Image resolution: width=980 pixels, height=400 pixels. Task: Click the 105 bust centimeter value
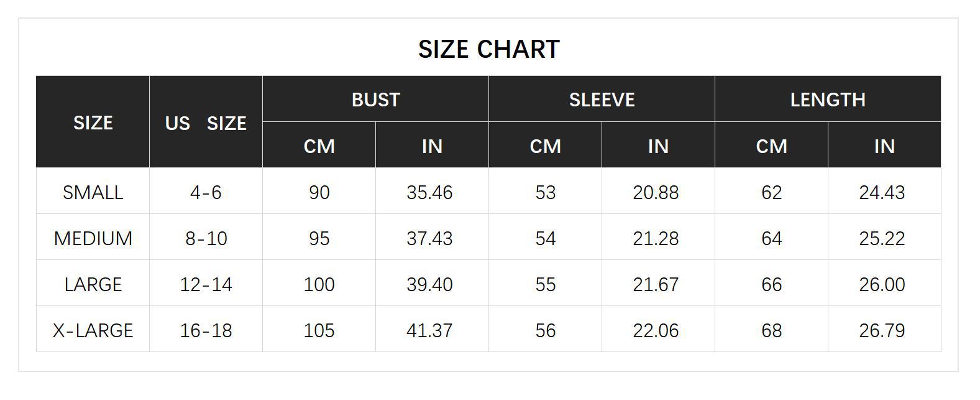(x=319, y=330)
